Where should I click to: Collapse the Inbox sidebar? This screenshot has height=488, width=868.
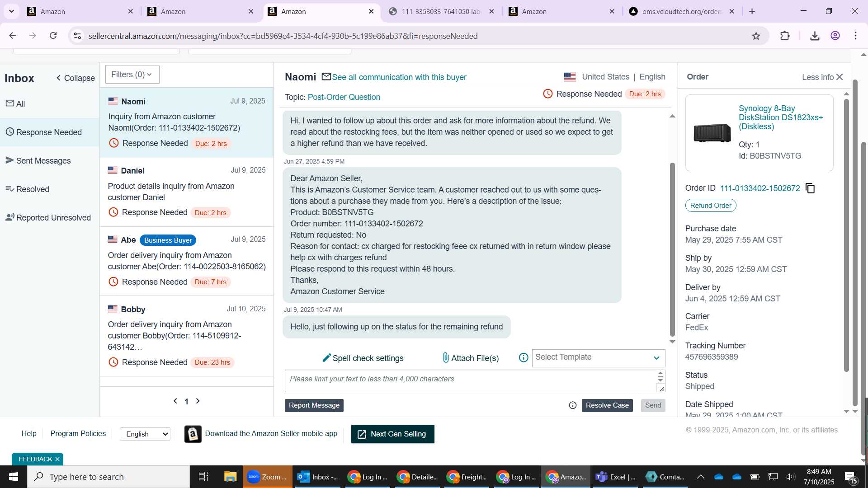75,78
